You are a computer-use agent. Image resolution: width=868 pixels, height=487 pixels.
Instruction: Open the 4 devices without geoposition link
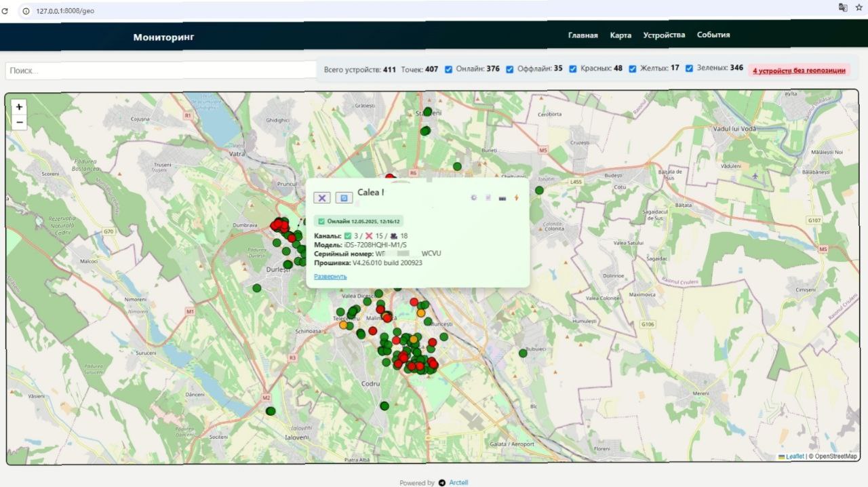[799, 71]
